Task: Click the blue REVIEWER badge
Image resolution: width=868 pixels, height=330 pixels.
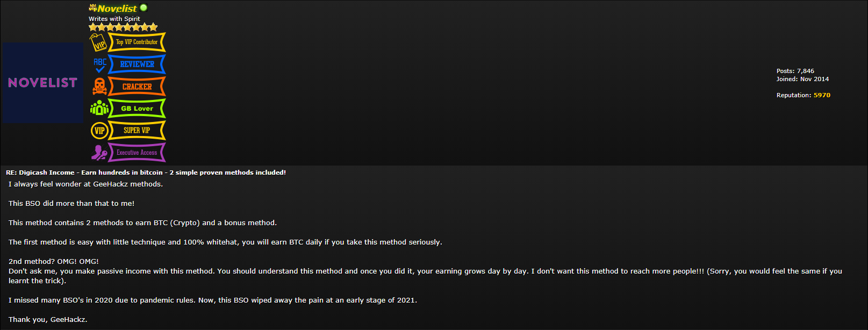Action: [137, 64]
